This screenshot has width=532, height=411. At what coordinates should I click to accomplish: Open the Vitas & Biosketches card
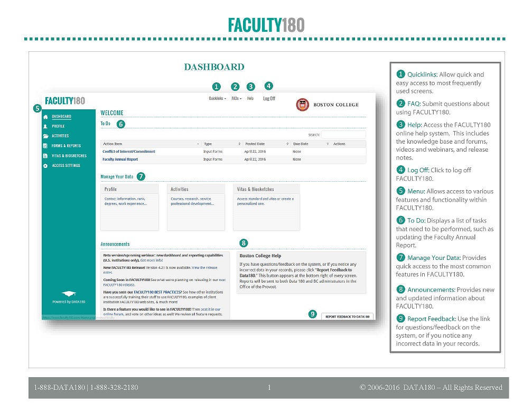(266, 208)
